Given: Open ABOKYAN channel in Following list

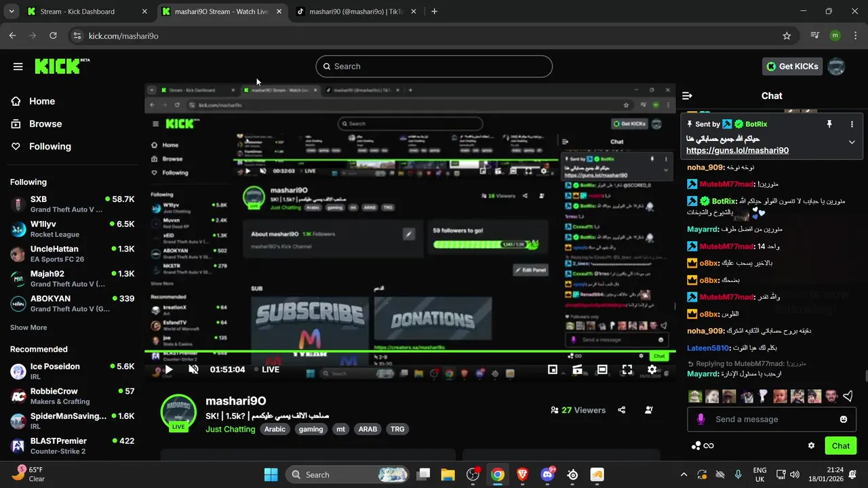Looking at the screenshot, I should click(x=72, y=303).
